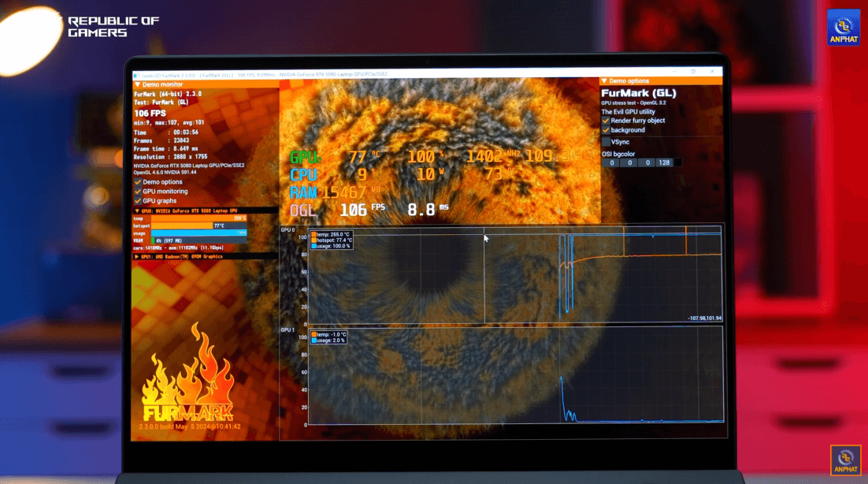Viewport: 868px width, 484px height.
Task: Click the blue usage legend icon in GPU 1 graph
Action: pos(313,340)
